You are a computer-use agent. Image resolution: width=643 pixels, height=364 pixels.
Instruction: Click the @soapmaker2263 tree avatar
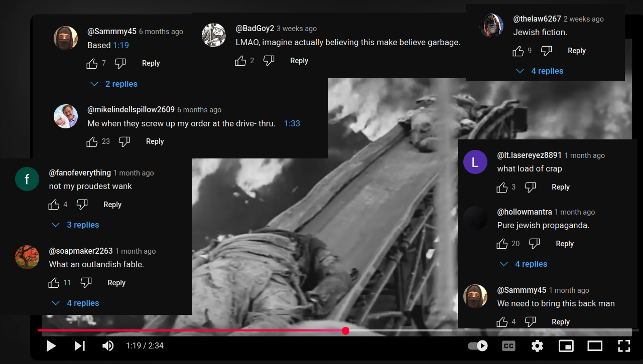[27, 257]
